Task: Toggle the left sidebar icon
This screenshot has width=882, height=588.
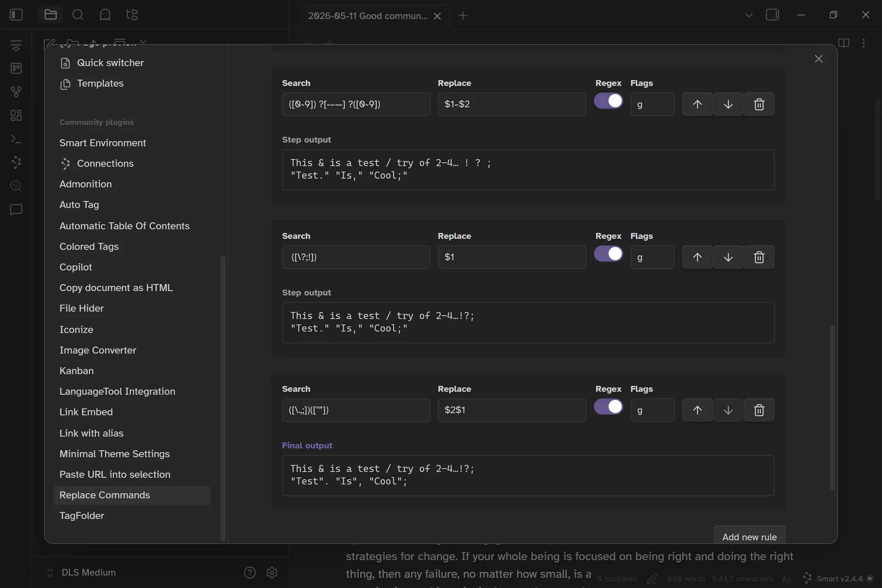Action: [16, 15]
